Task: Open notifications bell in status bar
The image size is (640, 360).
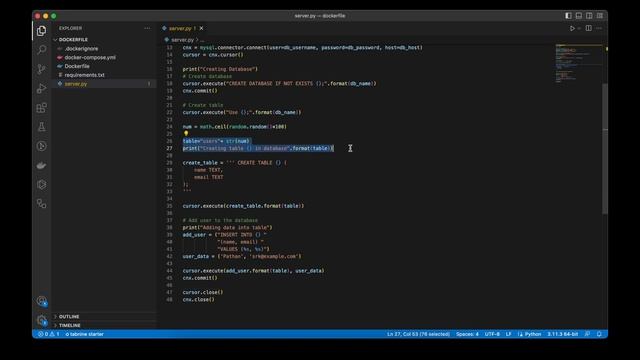Action: pyautogui.click(x=599, y=334)
